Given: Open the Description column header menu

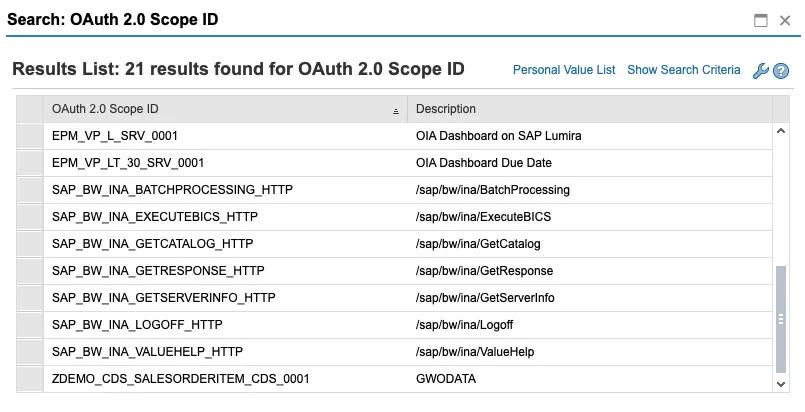Looking at the screenshot, I should coord(590,109).
